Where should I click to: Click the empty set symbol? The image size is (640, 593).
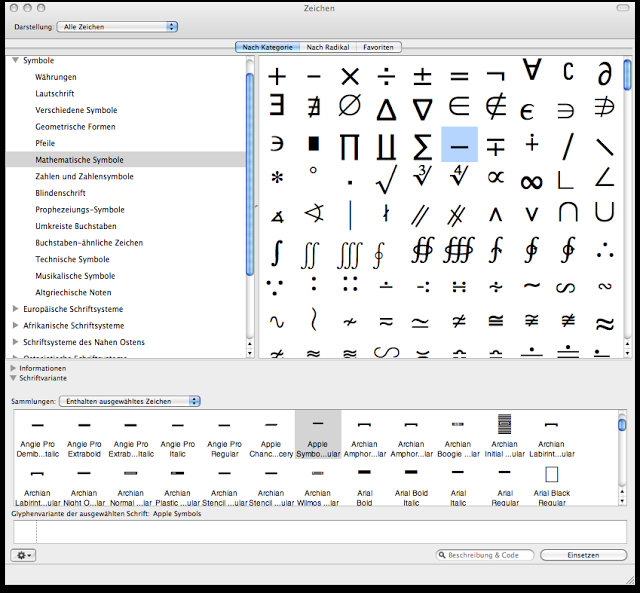tap(349, 108)
